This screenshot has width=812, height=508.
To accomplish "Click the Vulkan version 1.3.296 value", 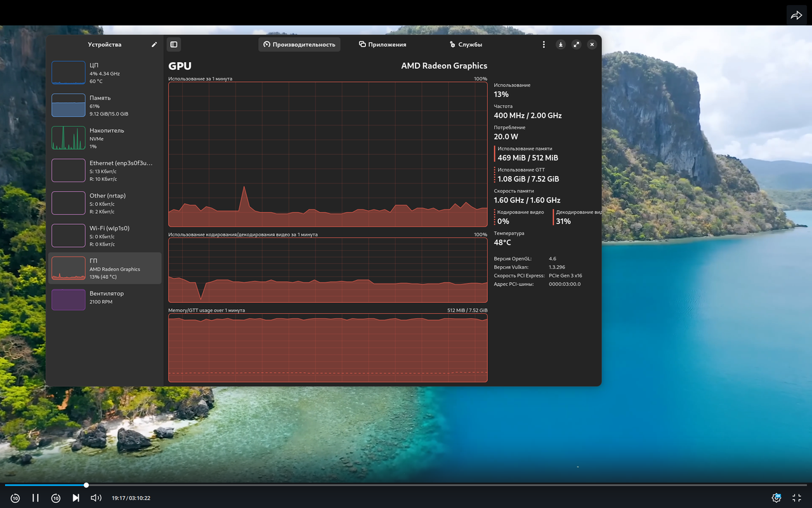I will (557, 267).
